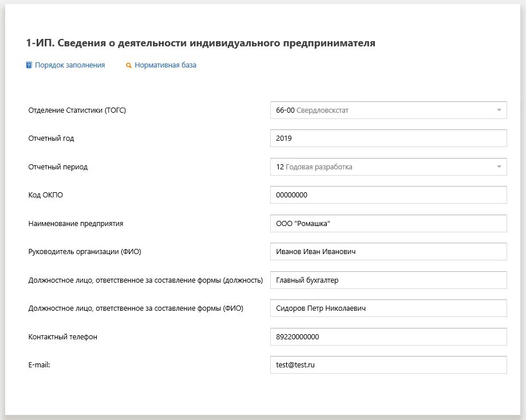The width and height of the screenshot is (526, 420).
Task: Click the label ending with (должность)
Action: click(145, 280)
